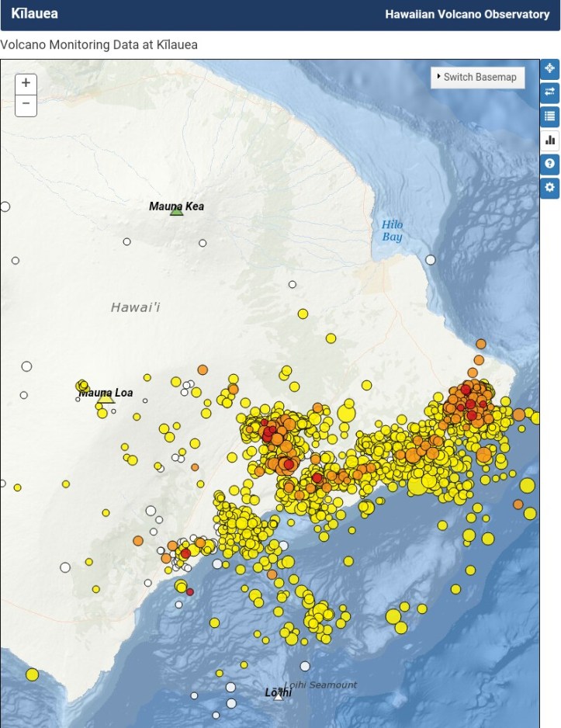561x728 pixels.
Task: Open the question mark help icon
Action: coord(549,164)
